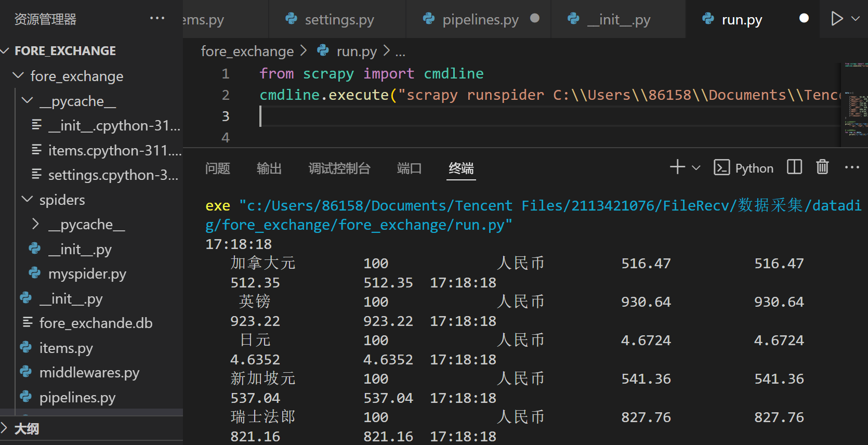The image size is (868, 445).
Task: Open the 端口 ports panel tab
Action: 409,168
